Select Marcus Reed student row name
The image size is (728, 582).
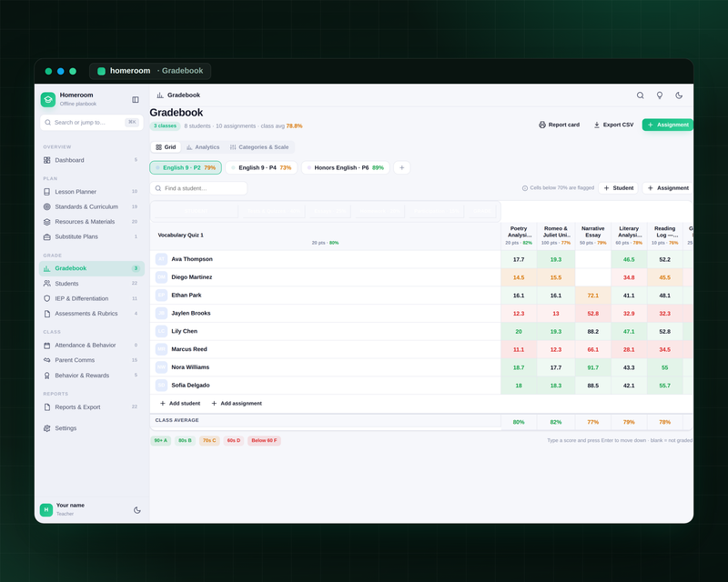pyautogui.click(x=189, y=349)
